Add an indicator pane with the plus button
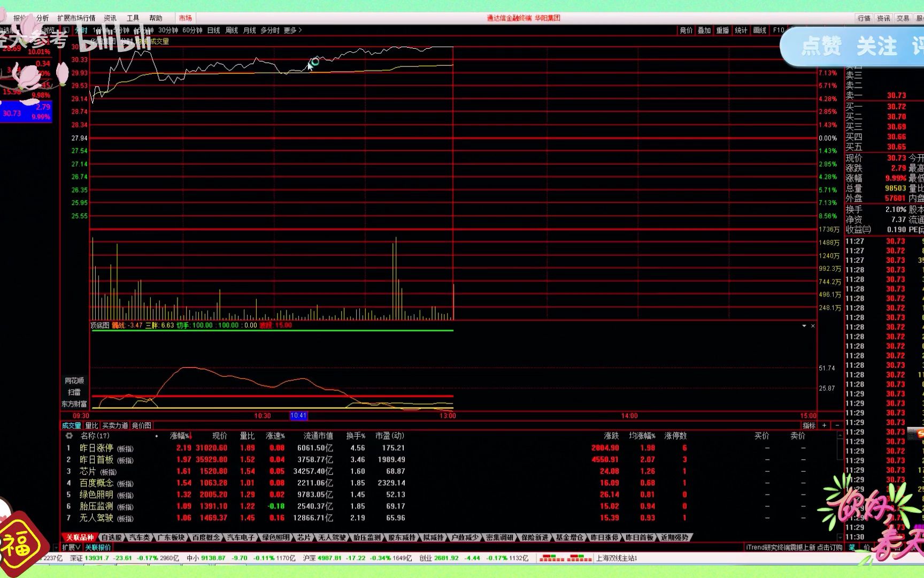 tap(825, 425)
